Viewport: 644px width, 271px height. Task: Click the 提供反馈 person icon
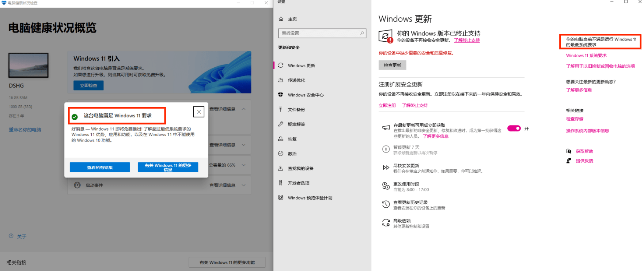[569, 161]
